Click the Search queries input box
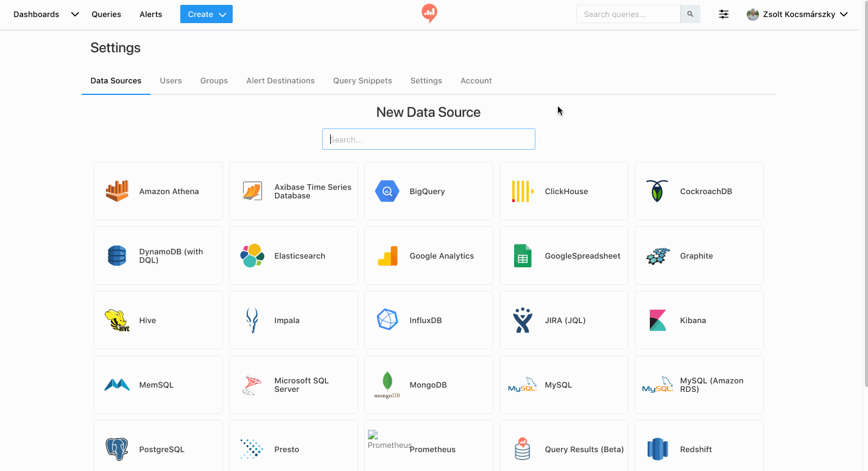The image size is (868, 471). (x=628, y=14)
